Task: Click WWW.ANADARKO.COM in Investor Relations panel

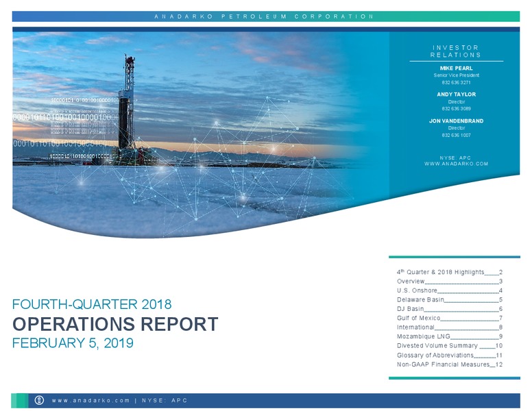Action: click(x=456, y=164)
